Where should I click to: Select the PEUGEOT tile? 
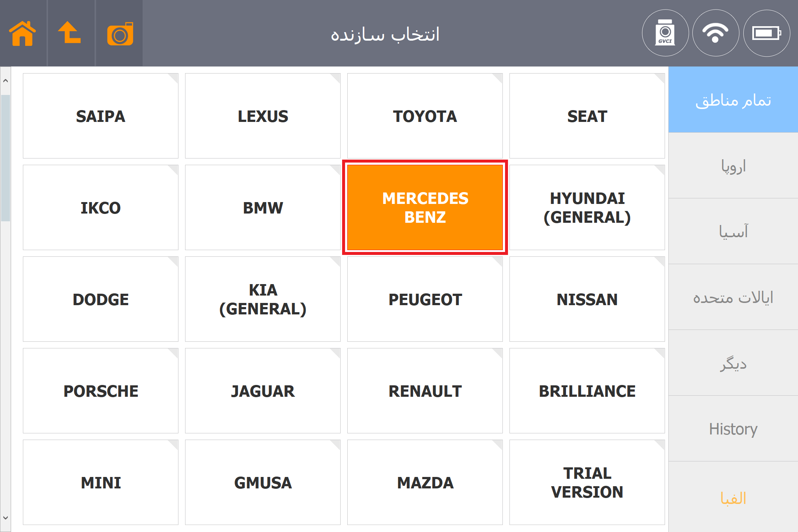point(425,299)
